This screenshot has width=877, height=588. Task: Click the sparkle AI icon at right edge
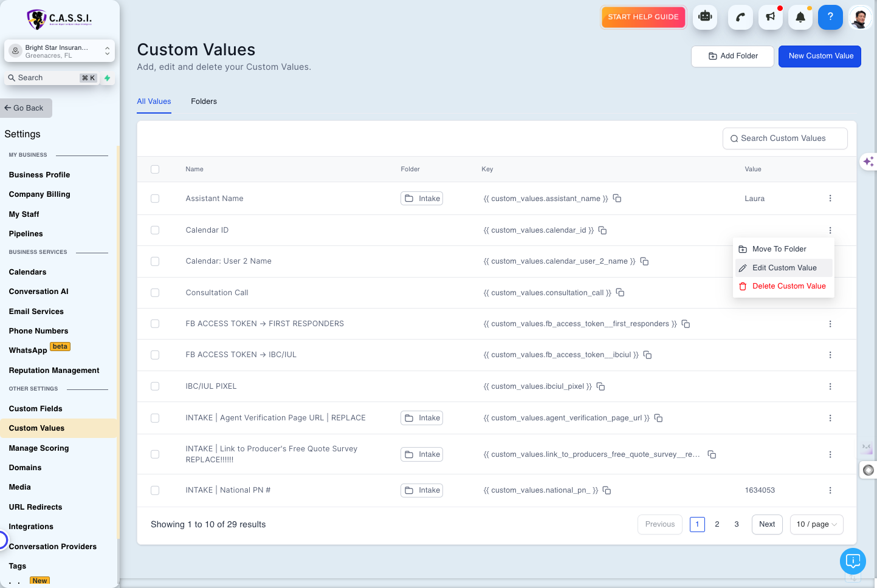868,162
